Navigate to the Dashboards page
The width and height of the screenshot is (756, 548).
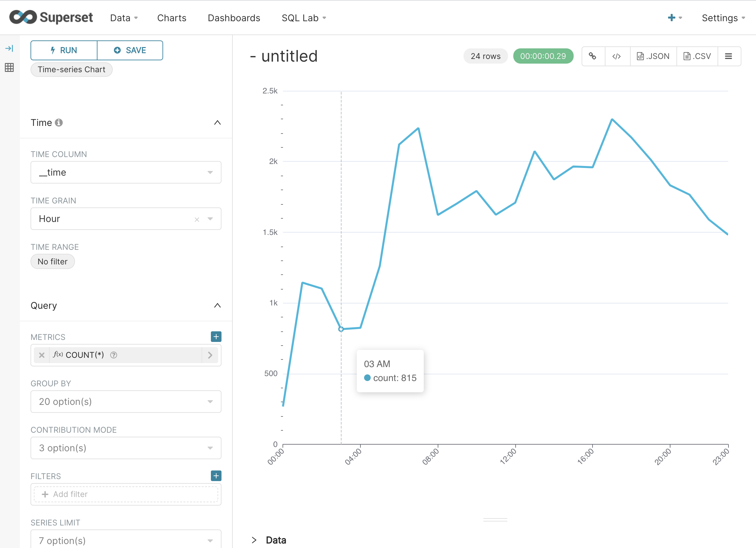pos(234,18)
